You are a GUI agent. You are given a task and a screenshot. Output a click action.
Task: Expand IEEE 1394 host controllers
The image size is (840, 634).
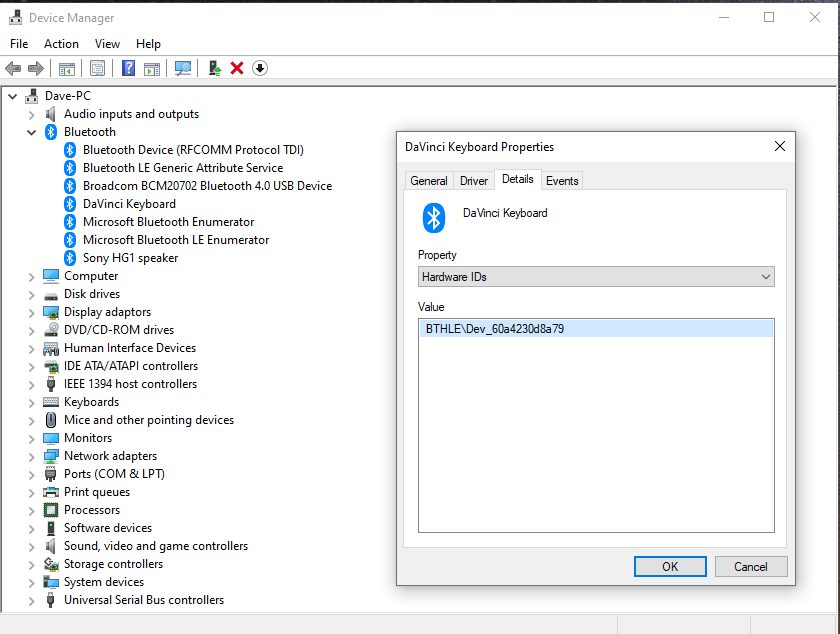click(31, 385)
